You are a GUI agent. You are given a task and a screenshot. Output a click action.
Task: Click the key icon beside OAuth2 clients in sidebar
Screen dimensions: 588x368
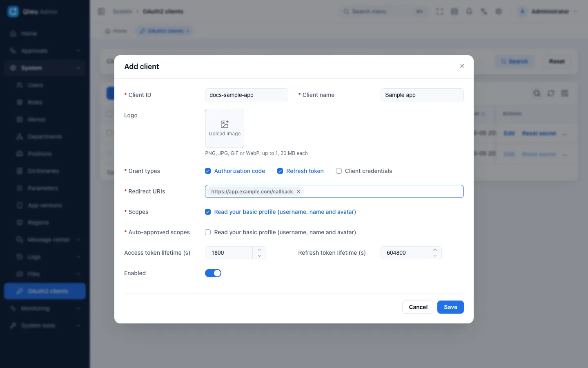(x=20, y=291)
